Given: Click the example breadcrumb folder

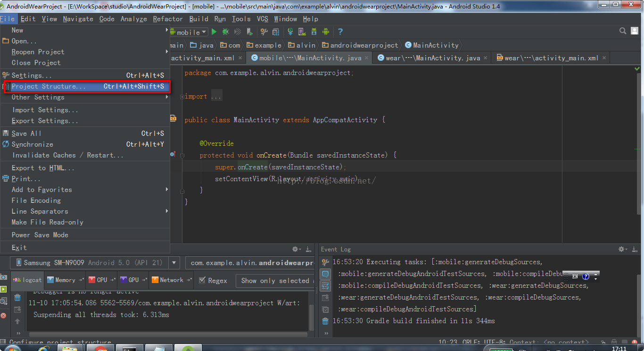Looking at the screenshot, I should (x=264, y=45).
